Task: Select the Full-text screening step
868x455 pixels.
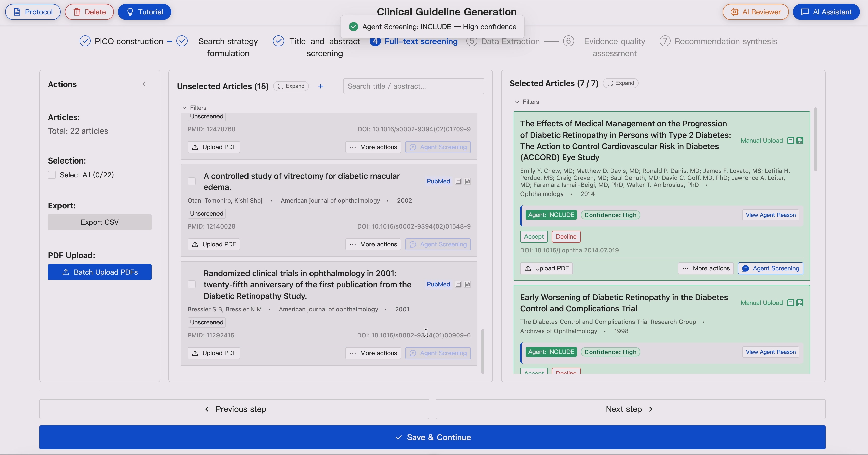Action: pyautogui.click(x=414, y=41)
